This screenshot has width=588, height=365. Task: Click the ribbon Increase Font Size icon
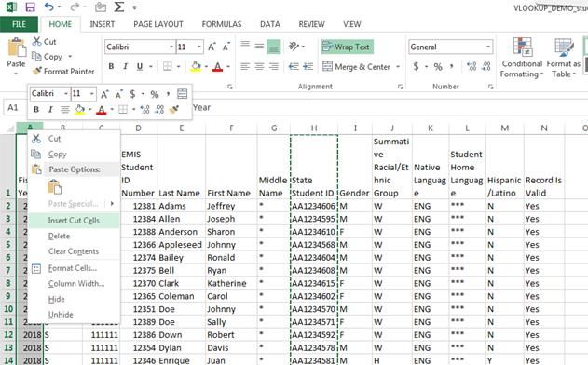point(212,47)
